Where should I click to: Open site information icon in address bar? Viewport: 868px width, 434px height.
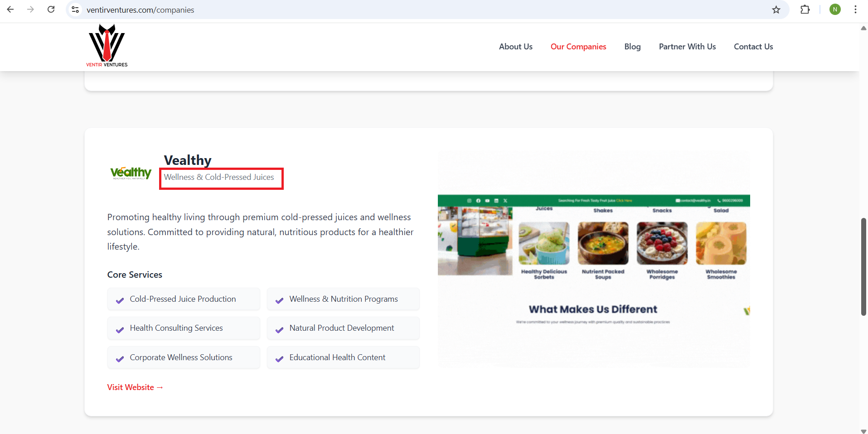75,10
